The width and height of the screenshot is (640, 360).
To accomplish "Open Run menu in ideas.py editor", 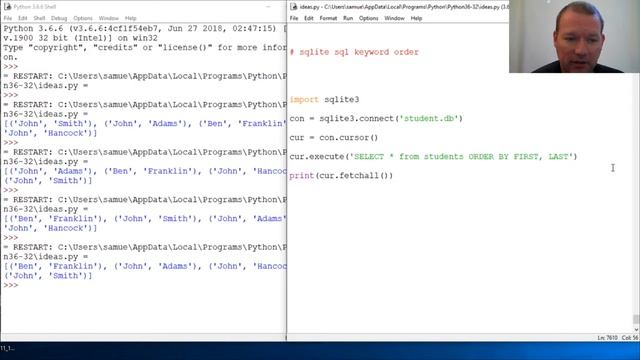I will click(348, 18).
